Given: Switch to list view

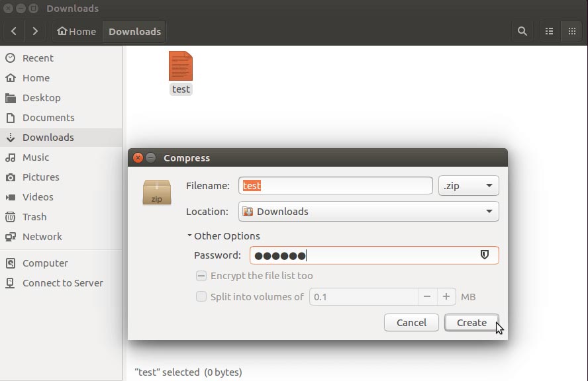Looking at the screenshot, I should pyautogui.click(x=550, y=31).
